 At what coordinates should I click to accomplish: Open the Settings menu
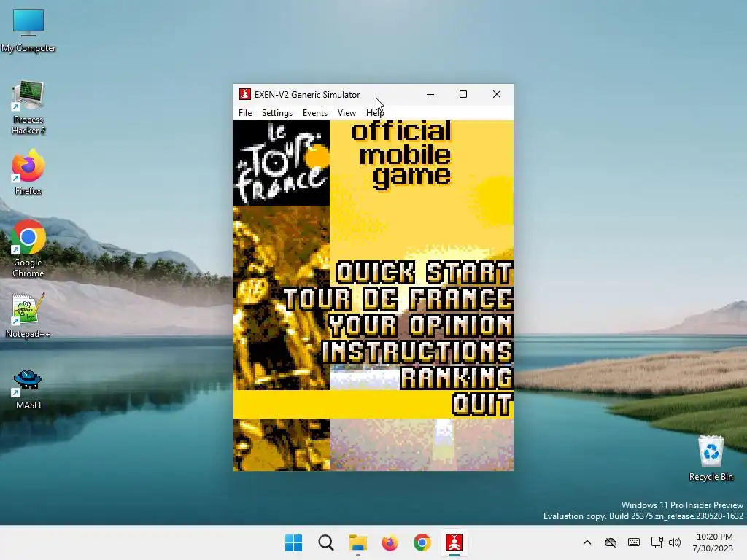pyautogui.click(x=276, y=113)
